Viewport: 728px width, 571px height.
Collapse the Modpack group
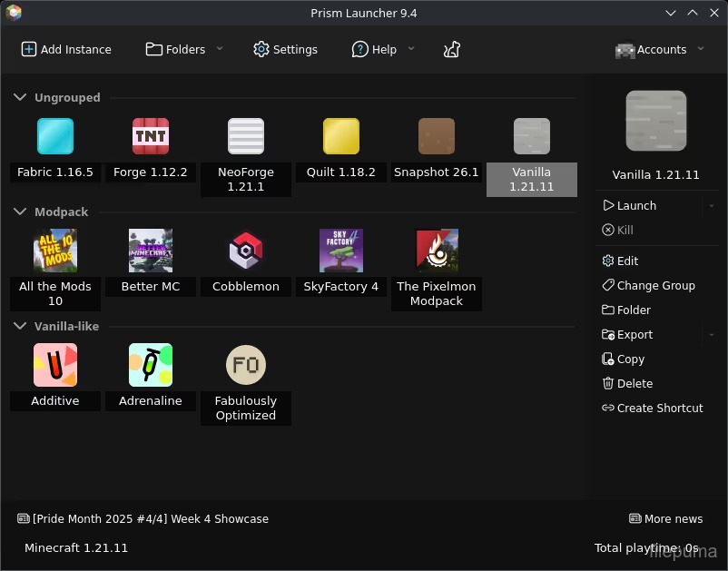click(21, 212)
